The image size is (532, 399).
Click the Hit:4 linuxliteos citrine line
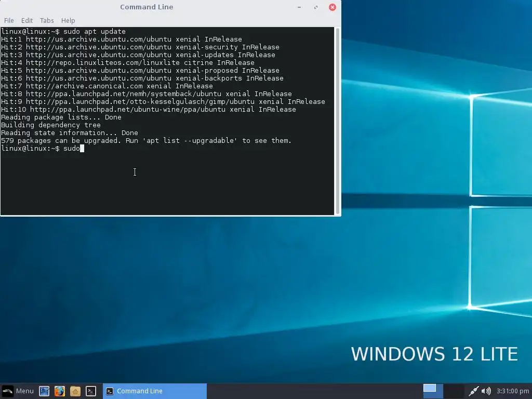pos(128,63)
